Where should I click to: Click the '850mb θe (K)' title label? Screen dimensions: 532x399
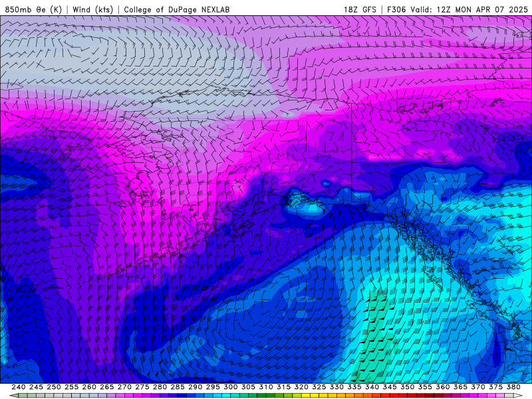[33, 9]
